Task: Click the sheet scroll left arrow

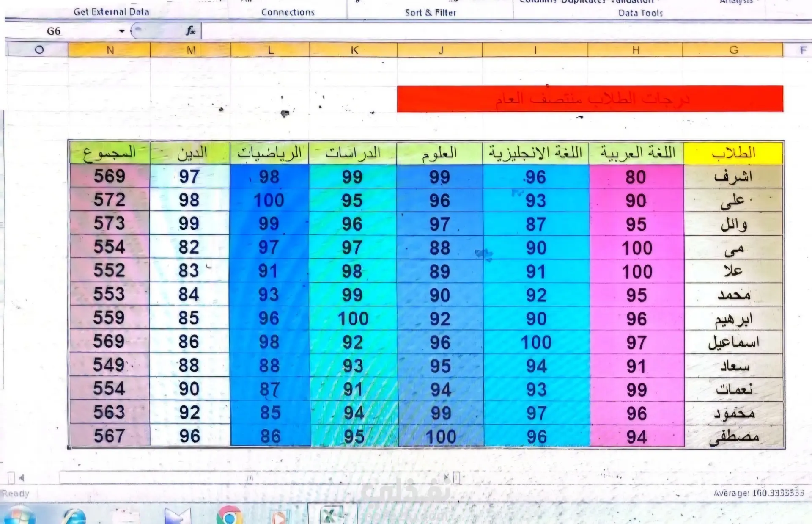Action: point(21,478)
